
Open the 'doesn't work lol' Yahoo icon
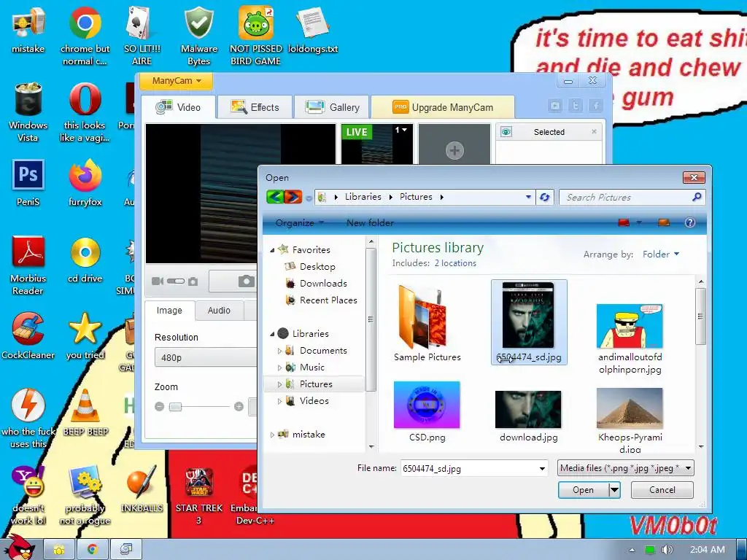pyautogui.click(x=28, y=496)
